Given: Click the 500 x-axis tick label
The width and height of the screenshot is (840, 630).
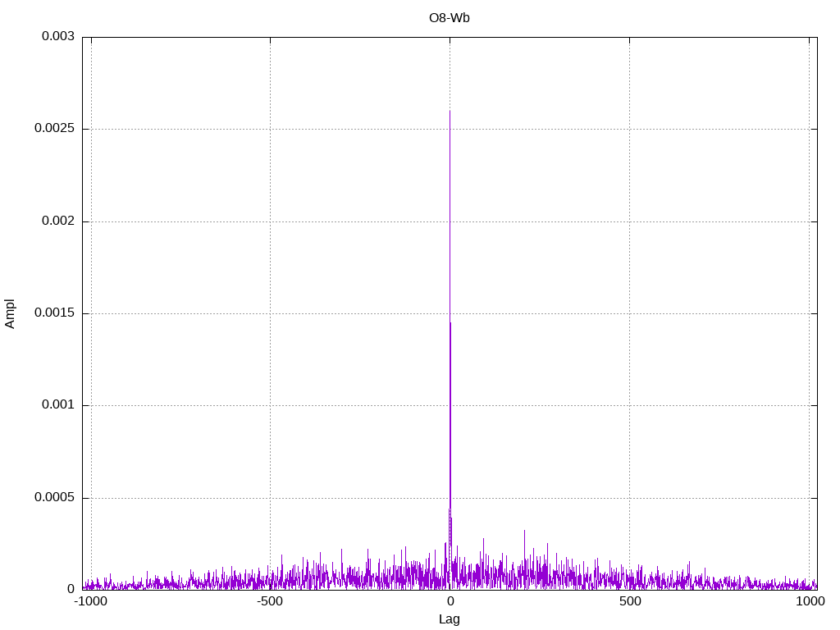Looking at the screenshot, I should pos(630,601).
